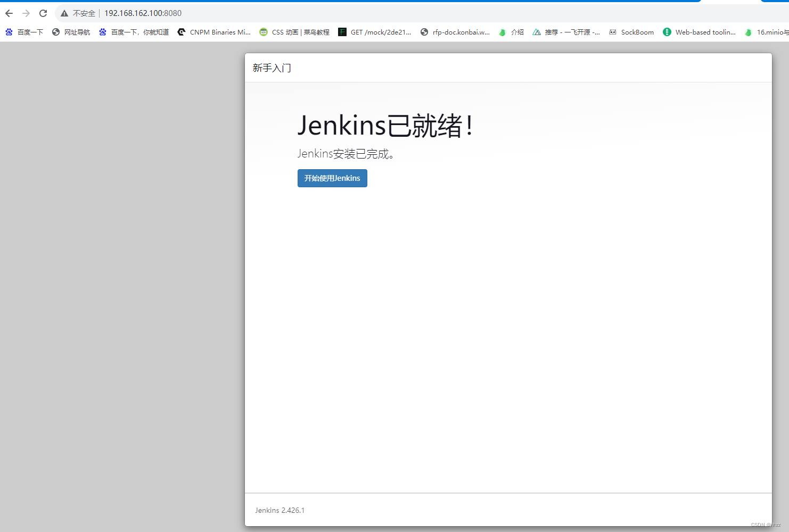Click the Jenkins安装已完成 text
This screenshot has width=789, height=532.
click(346, 154)
